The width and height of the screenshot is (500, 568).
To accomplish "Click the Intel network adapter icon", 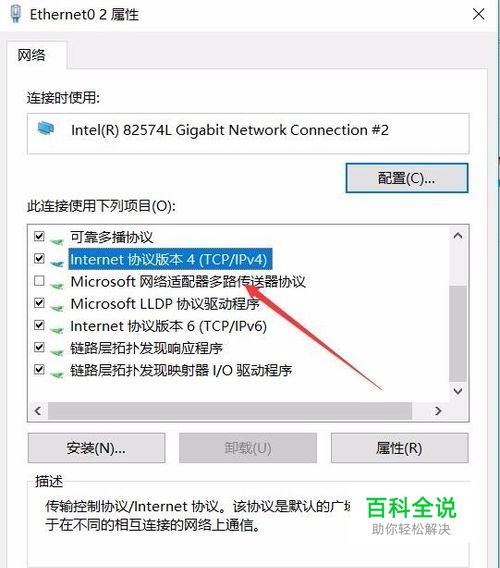I will tap(46, 129).
